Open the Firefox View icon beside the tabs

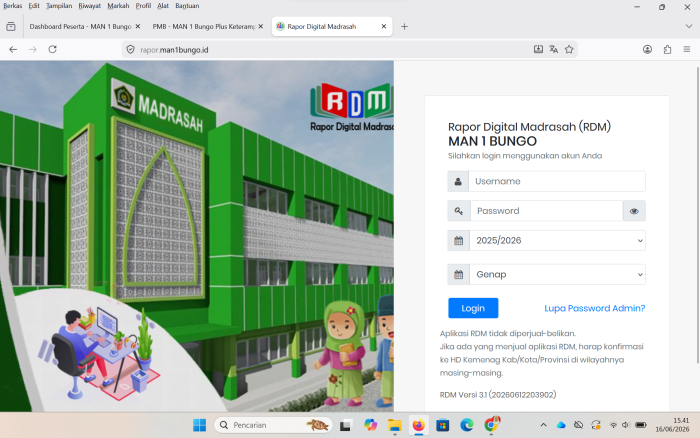(x=11, y=26)
